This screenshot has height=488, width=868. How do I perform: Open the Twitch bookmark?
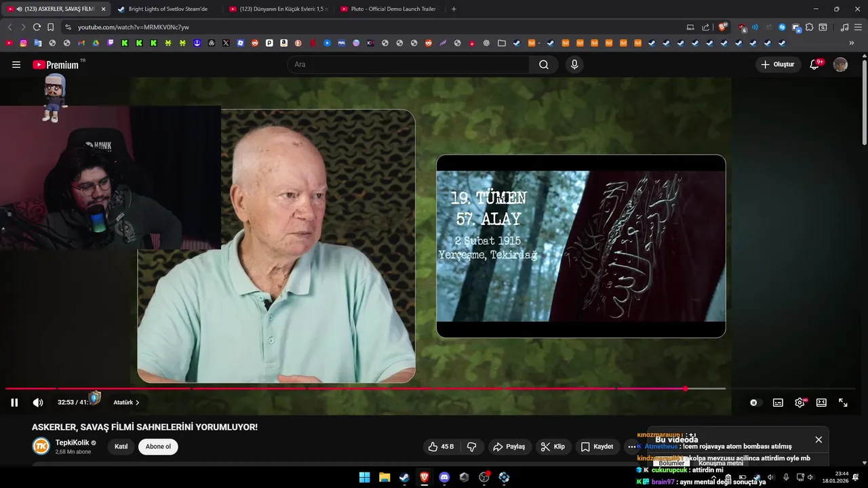point(111,43)
